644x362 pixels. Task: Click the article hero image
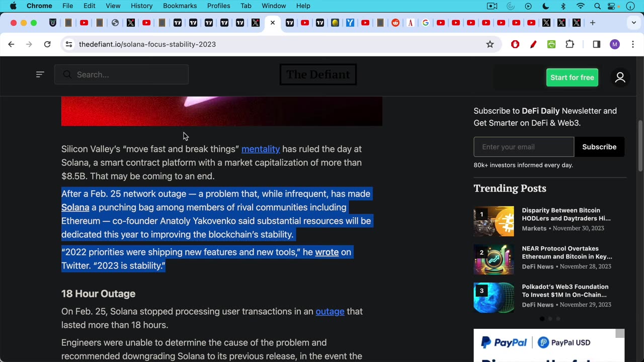[x=222, y=111]
